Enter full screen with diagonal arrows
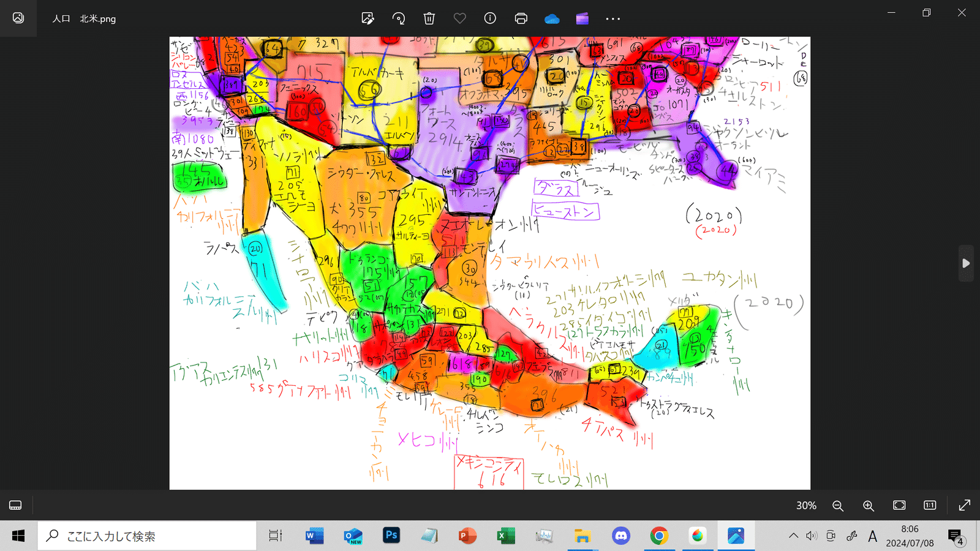 click(x=965, y=505)
